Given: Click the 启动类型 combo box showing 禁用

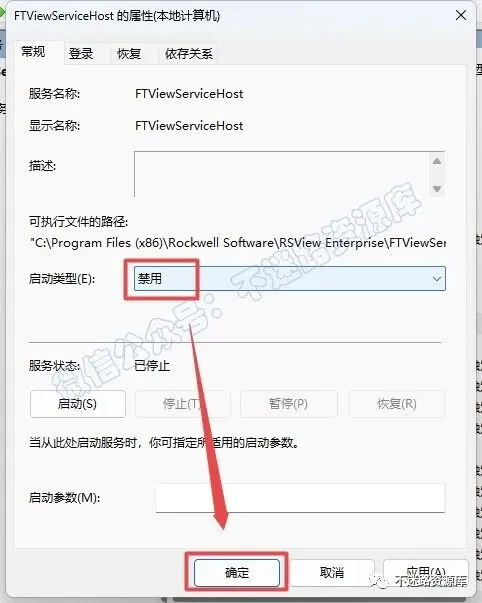Looking at the screenshot, I should (290, 278).
